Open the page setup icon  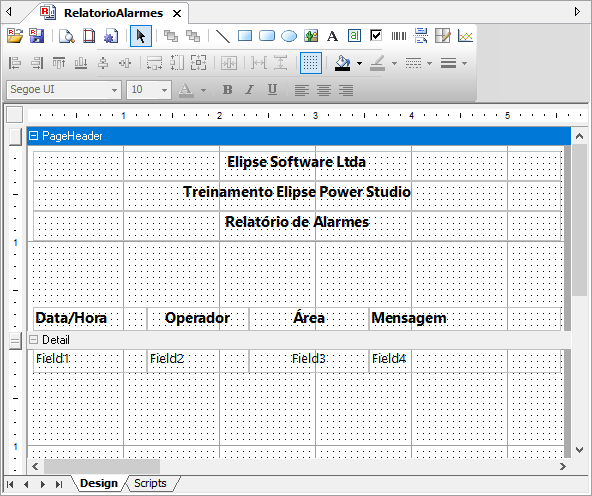point(89,36)
